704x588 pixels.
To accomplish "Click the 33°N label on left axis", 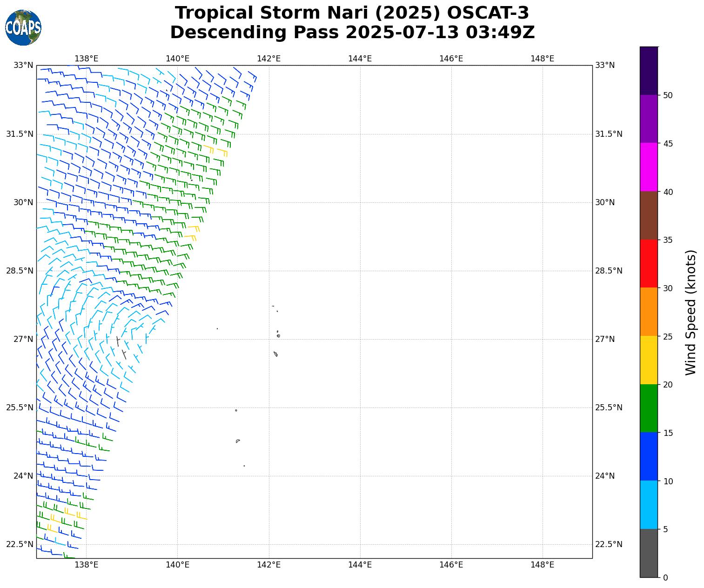I will coord(23,65).
